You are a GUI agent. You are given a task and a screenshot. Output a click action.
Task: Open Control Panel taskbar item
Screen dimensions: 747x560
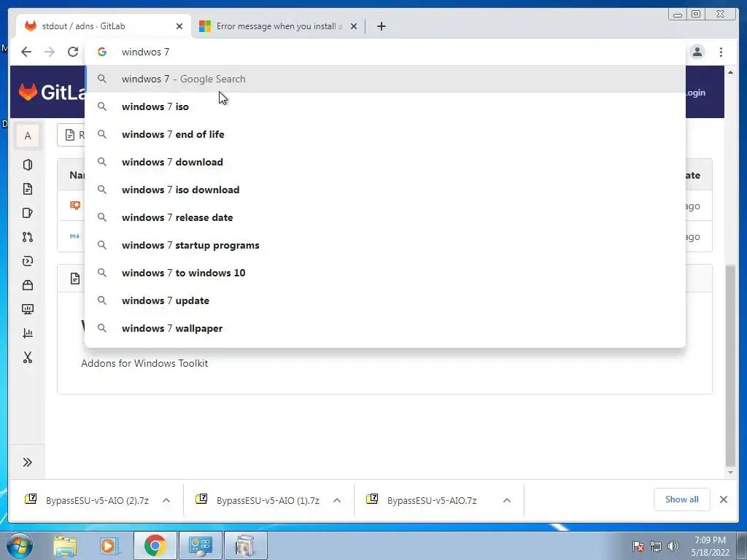click(200, 545)
